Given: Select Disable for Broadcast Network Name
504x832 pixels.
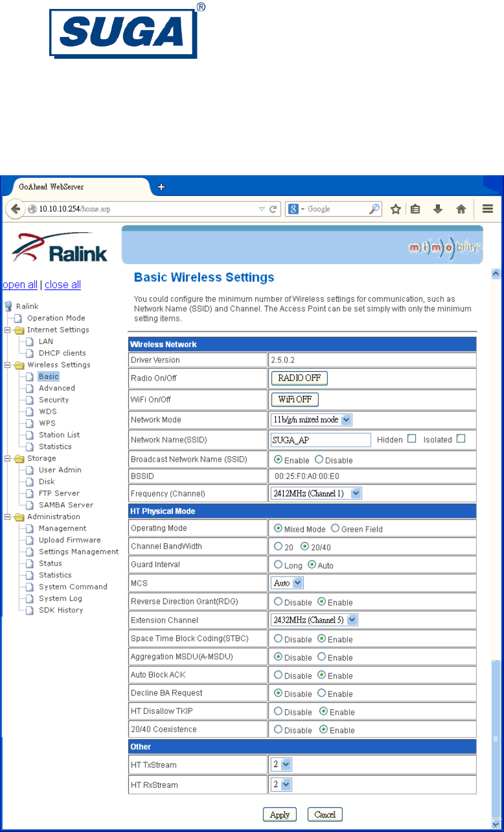Looking at the screenshot, I should pos(319,459).
